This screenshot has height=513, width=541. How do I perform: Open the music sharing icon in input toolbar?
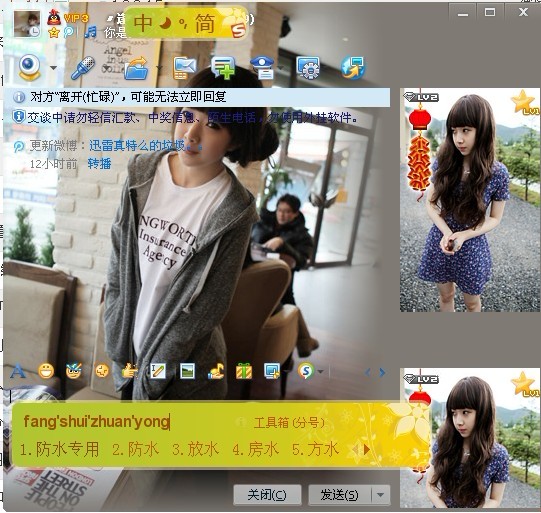pyautogui.click(x=216, y=372)
